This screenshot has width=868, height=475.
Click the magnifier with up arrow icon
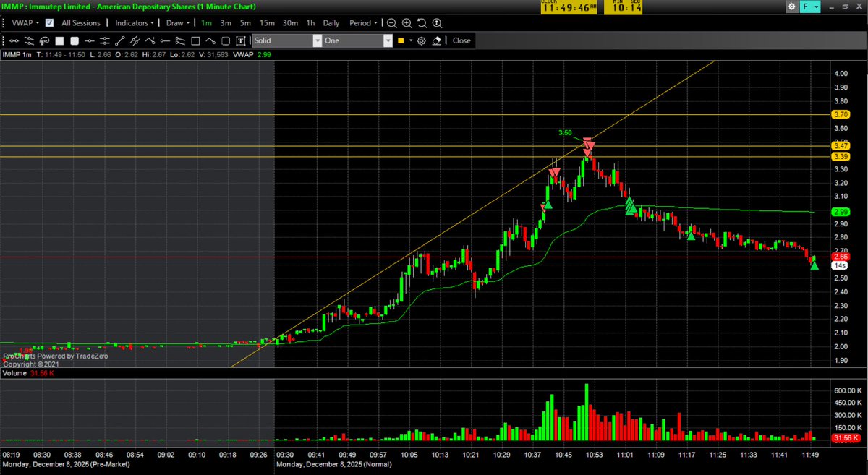pyautogui.click(x=437, y=22)
